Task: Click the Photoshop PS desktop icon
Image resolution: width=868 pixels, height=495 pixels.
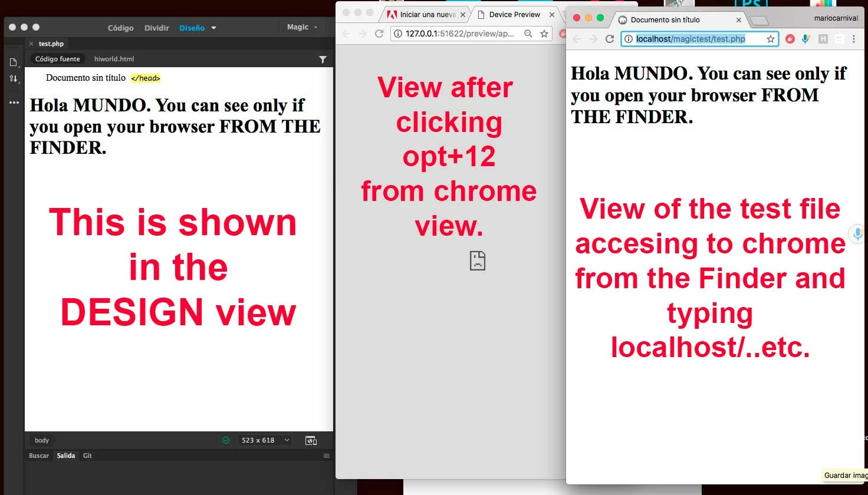Action: (x=751, y=5)
